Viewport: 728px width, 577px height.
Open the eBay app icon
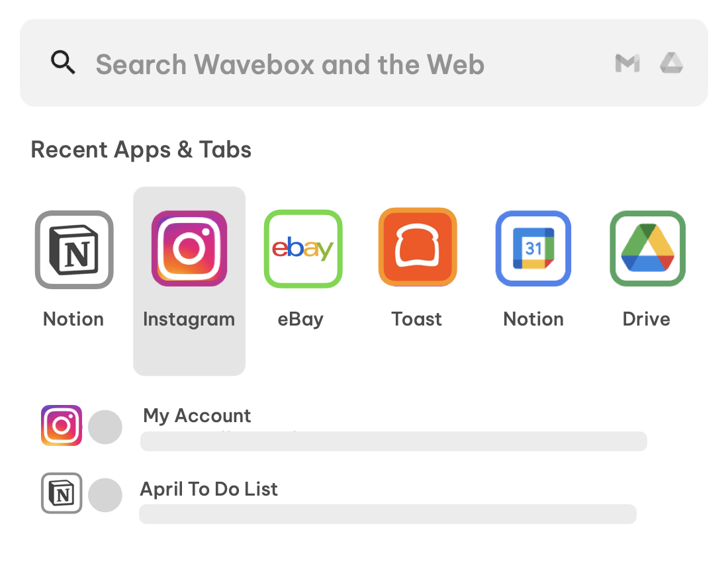[303, 249]
